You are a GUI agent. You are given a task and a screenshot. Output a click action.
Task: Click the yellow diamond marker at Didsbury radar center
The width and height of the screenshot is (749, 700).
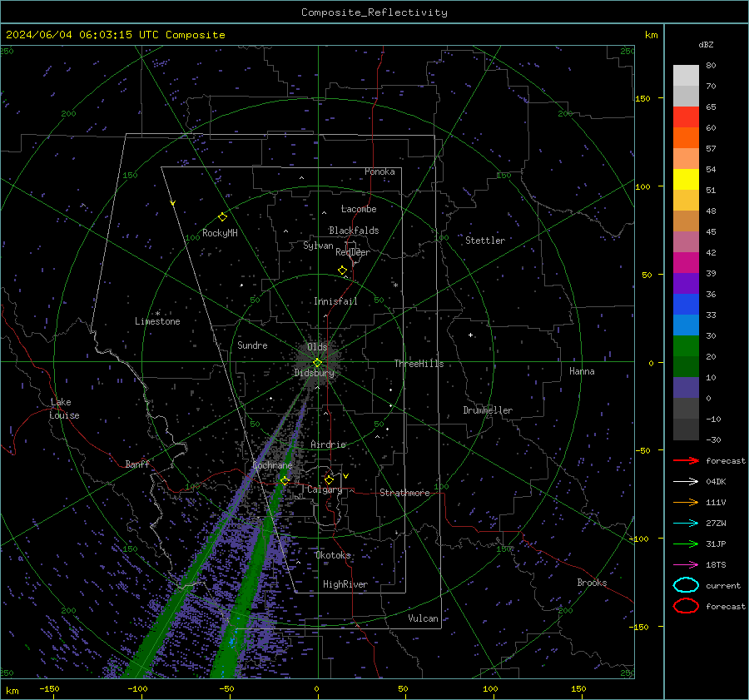click(317, 363)
